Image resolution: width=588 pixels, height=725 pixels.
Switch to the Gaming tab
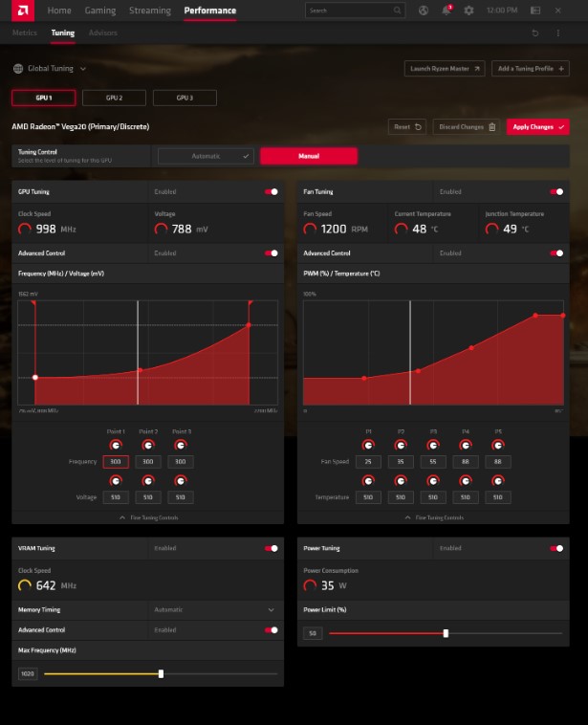tap(100, 11)
